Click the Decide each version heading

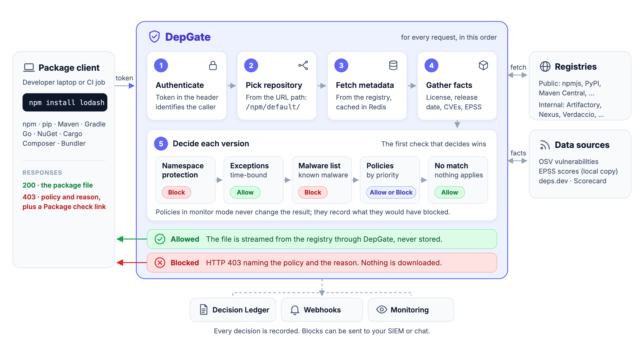pyautogui.click(x=211, y=144)
